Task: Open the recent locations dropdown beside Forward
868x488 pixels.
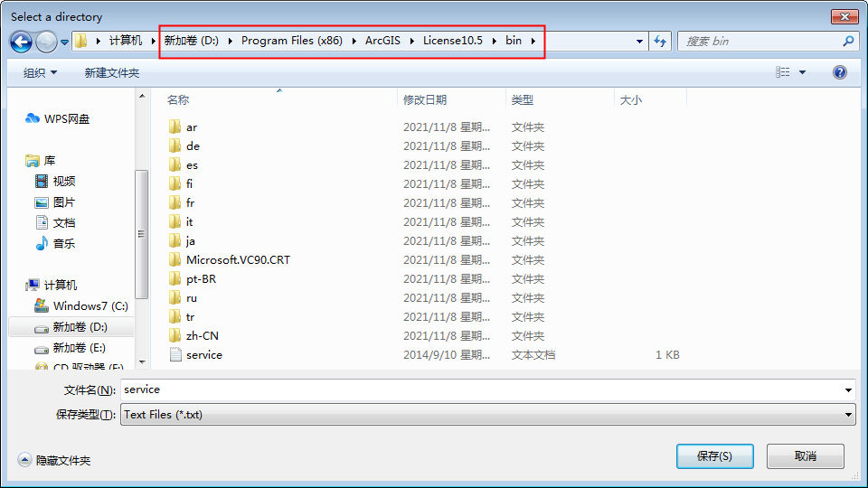Action: (x=64, y=42)
